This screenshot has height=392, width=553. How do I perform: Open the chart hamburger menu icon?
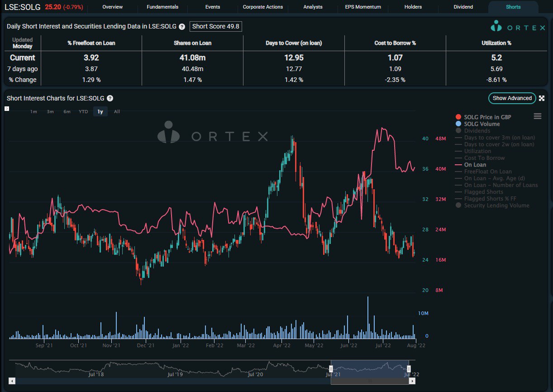(538, 116)
